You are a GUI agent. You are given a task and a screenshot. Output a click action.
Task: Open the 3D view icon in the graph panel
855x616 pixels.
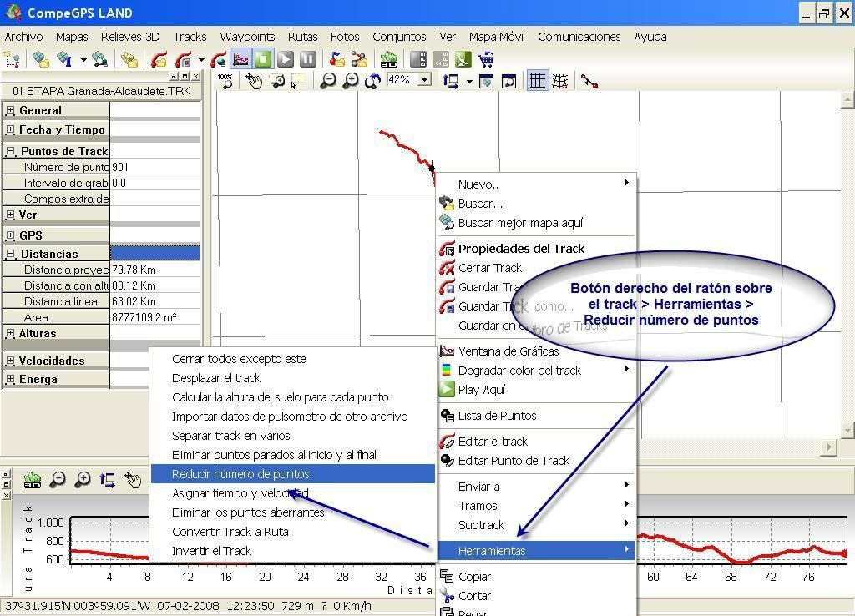coord(33,480)
